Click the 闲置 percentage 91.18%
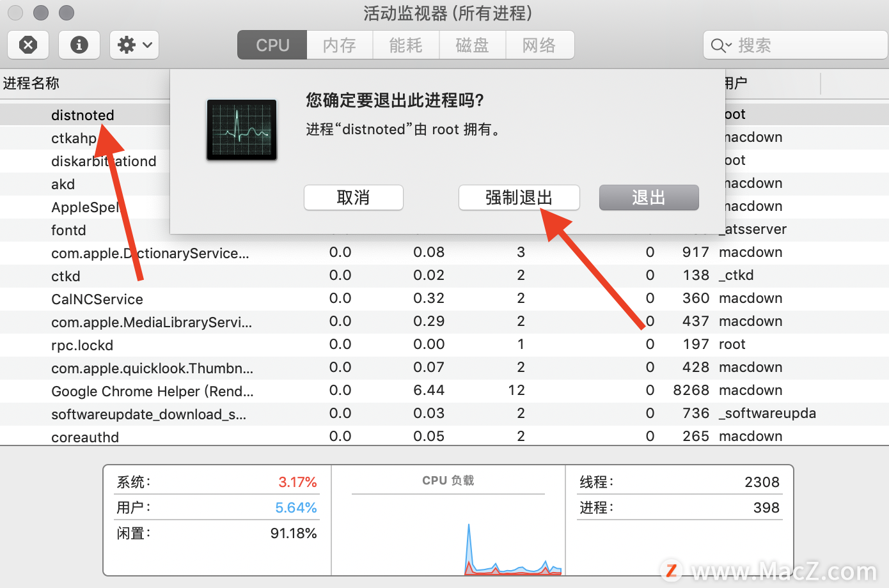The image size is (889, 588). [x=294, y=533]
